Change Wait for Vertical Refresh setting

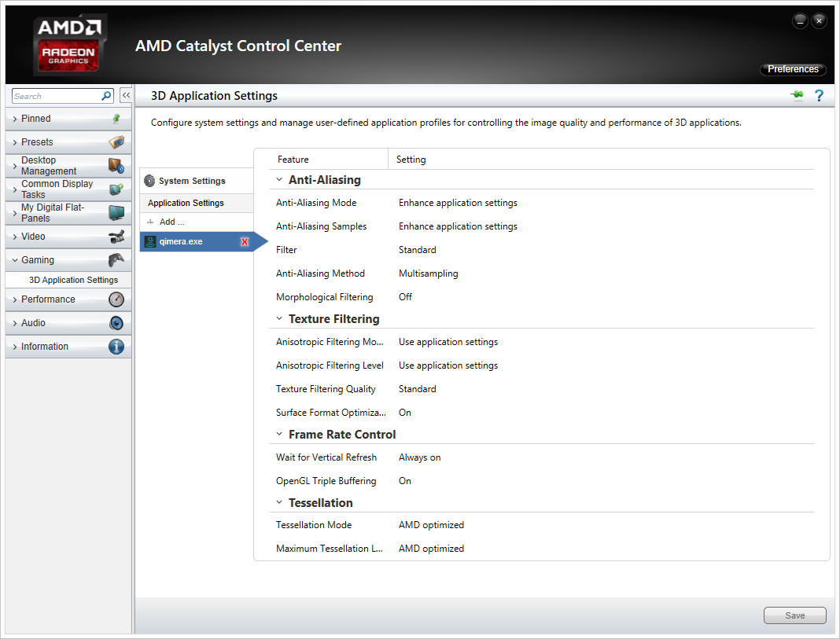419,457
